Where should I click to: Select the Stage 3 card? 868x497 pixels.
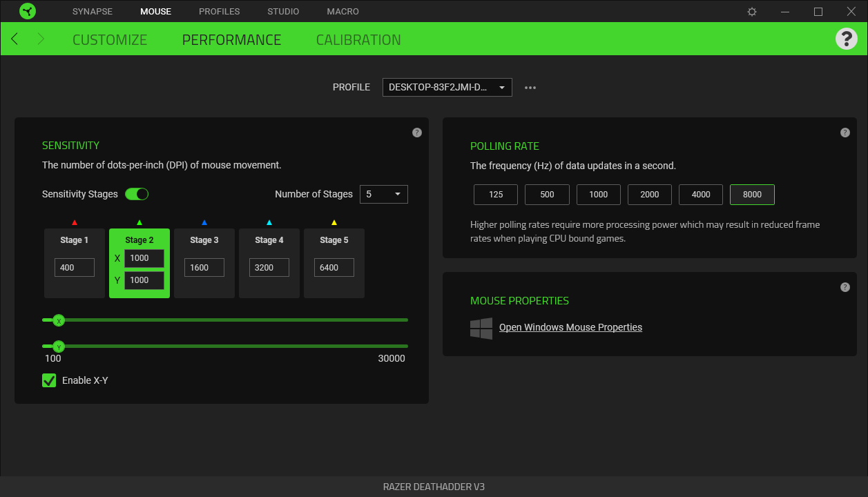(x=204, y=263)
